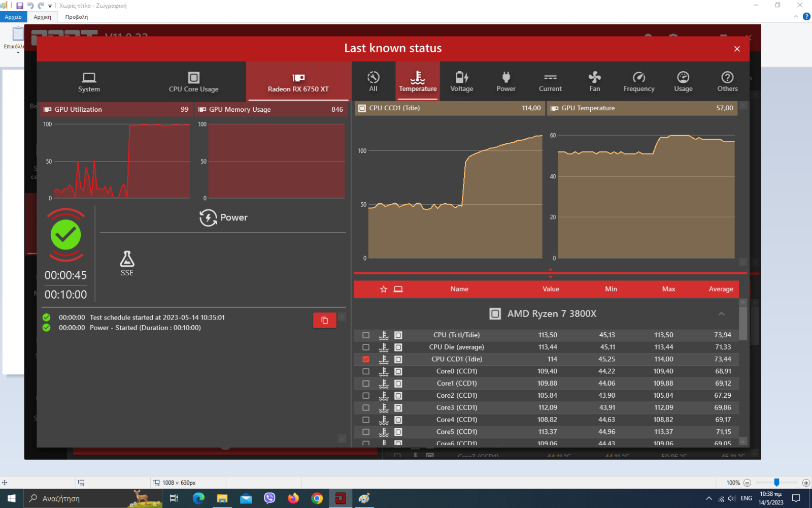This screenshot has width=812, height=508.
Task: Click the GPU Utilization graph header
Action: pos(116,109)
